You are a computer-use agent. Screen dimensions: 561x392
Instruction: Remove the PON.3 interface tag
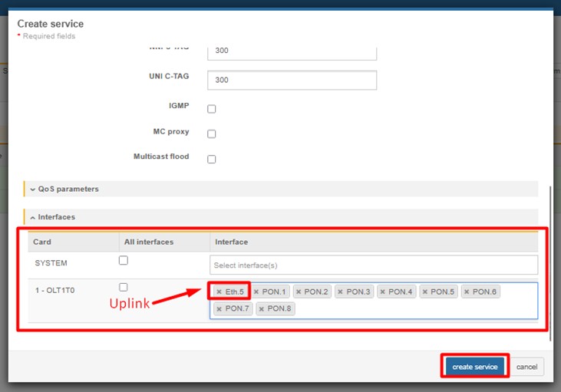coord(342,292)
